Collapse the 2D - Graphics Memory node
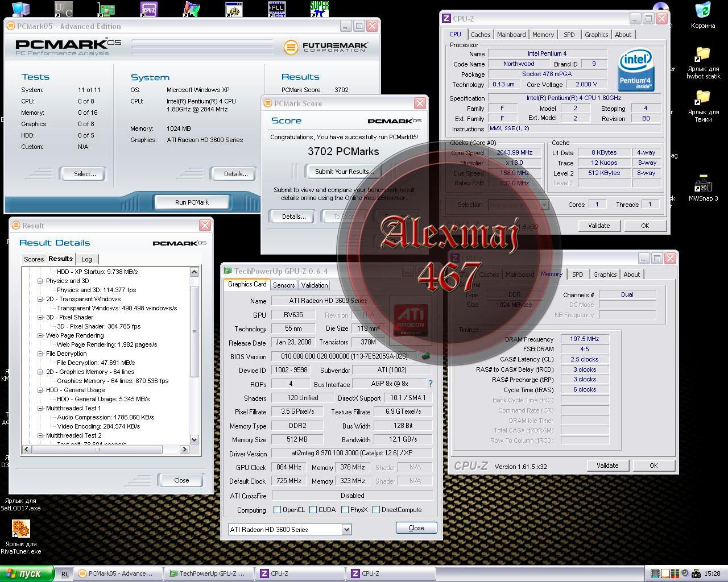The height and width of the screenshot is (582, 728). point(40,372)
